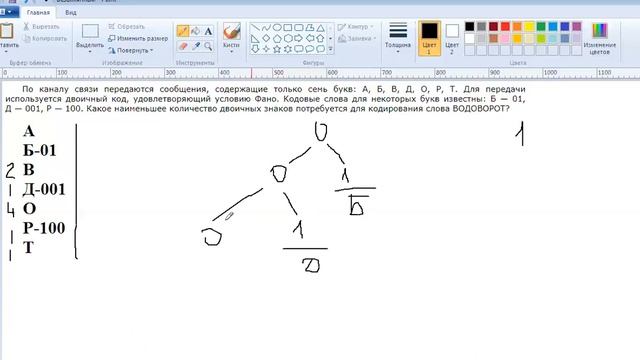Choose the Diamond shape

click(x=266, y=38)
